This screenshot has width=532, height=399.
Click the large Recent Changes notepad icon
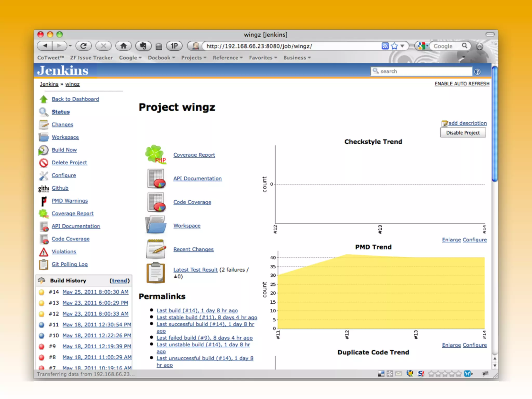point(156,249)
